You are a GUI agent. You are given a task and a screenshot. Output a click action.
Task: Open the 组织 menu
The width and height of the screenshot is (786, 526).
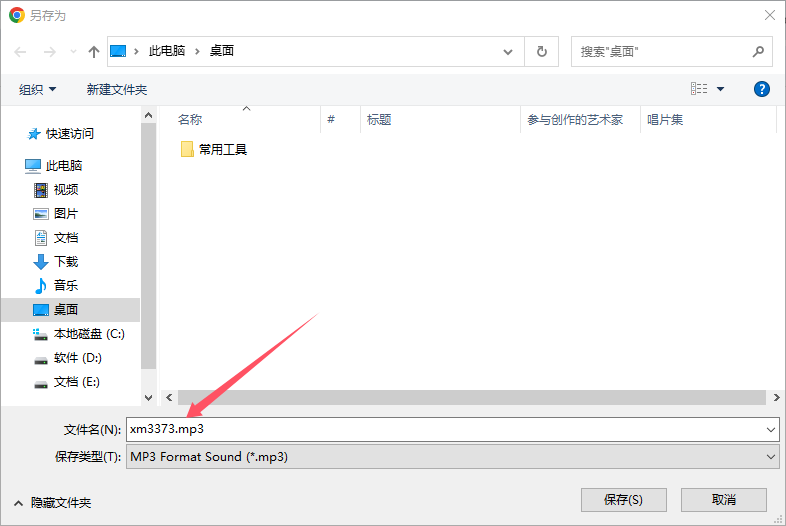click(x=38, y=89)
